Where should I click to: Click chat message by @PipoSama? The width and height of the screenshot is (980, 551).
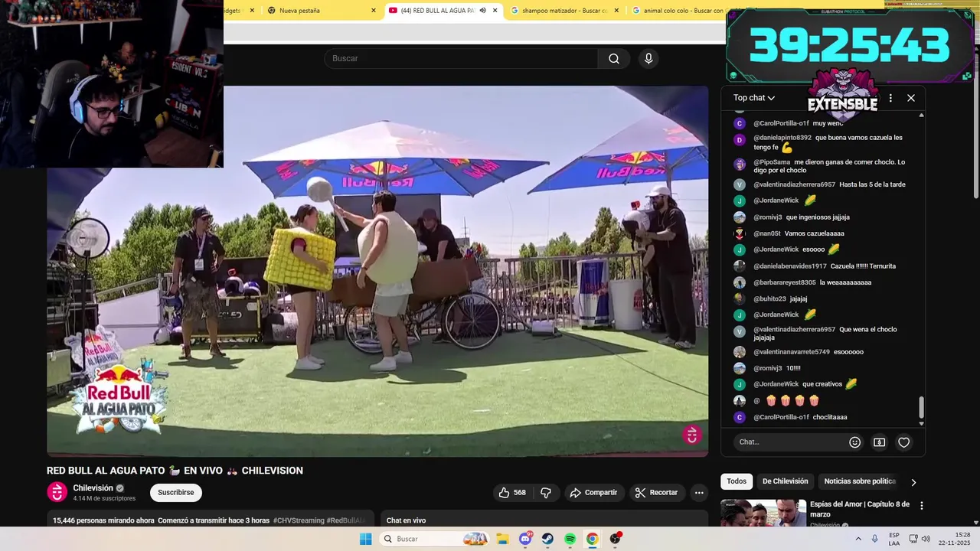[829, 166]
